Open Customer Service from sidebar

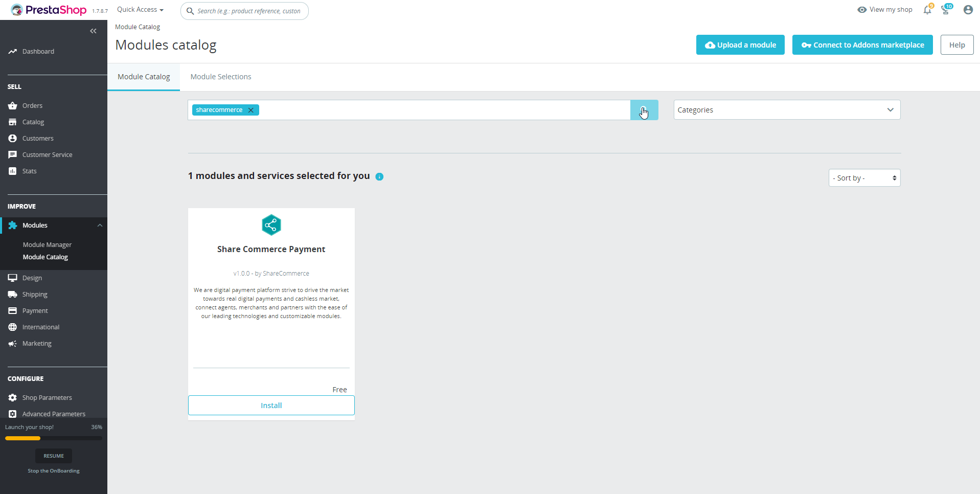click(x=47, y=154)
